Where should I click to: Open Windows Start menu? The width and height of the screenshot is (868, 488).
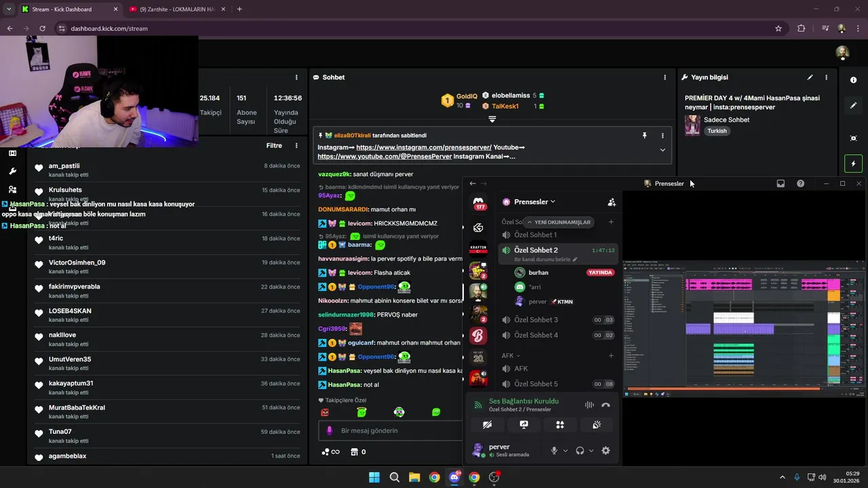coord(374,477)
